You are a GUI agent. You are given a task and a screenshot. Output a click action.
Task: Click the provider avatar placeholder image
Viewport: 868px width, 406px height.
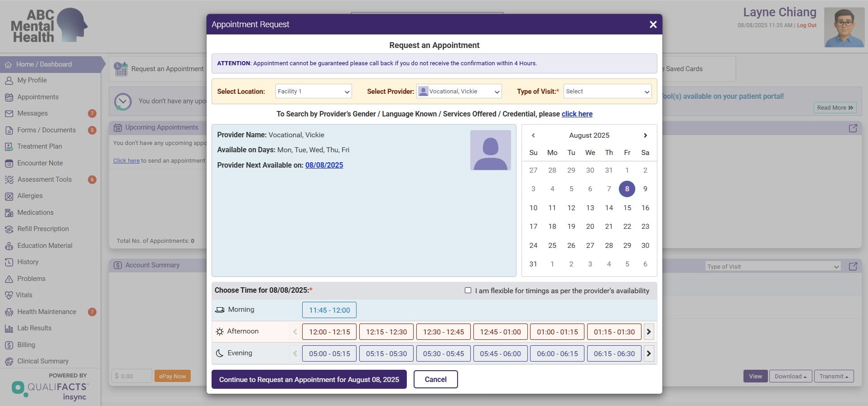click(491, 150)
